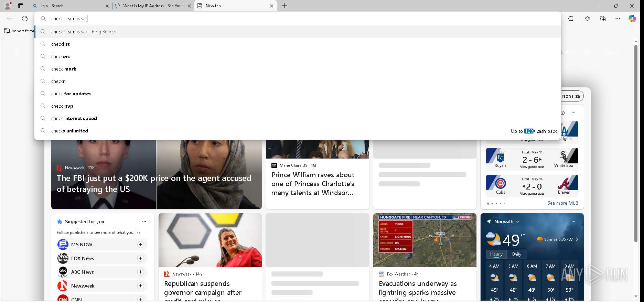This screenshot has height=302, width=644.
Task: Click 'Up to 16% cash back' offer
Action: point(534,131)
